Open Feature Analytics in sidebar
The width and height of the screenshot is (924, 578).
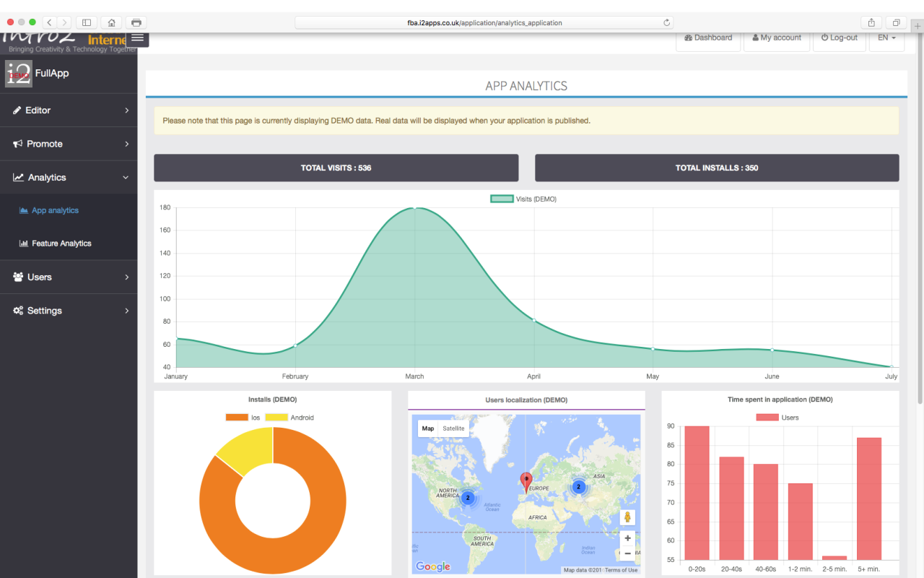pos(61,243)
